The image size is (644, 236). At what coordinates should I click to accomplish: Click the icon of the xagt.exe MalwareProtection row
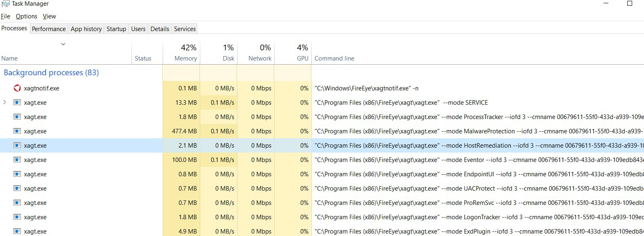[x=17, y=131]
